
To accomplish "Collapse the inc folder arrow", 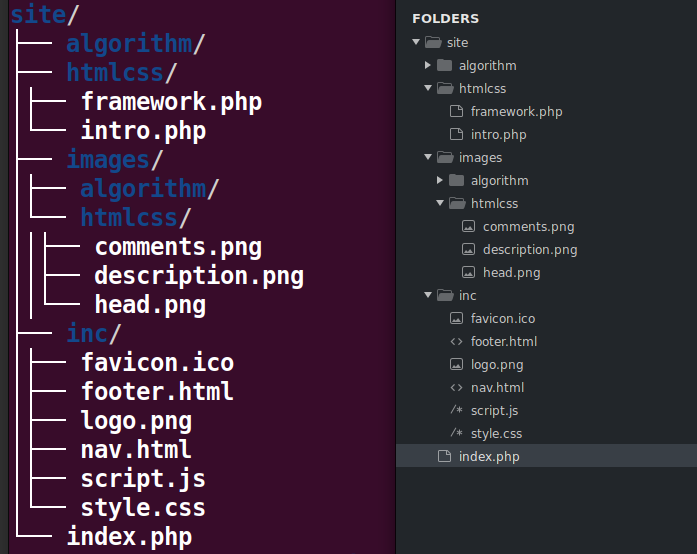I will (428, 296).
